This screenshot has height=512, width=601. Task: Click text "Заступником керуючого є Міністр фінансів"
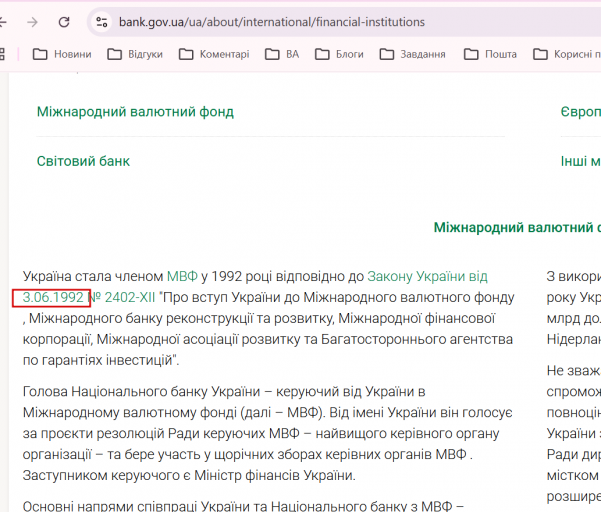coord(161,476)
